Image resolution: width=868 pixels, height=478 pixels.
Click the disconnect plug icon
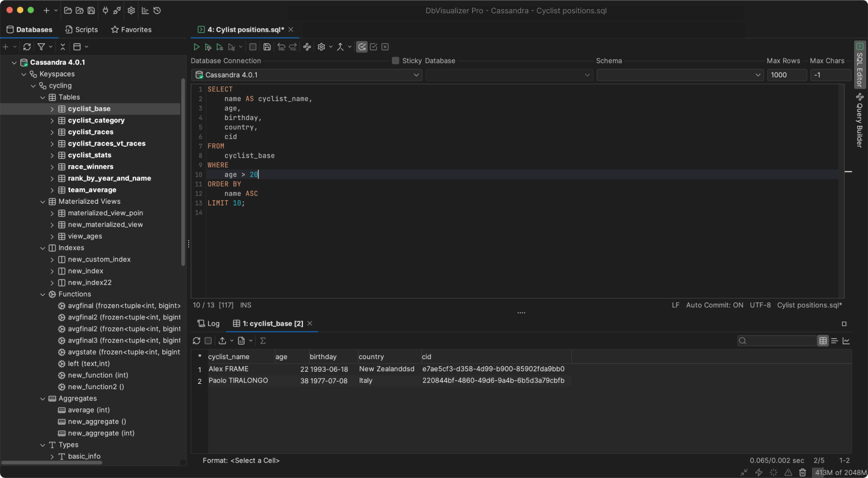pyautogui.click(x=117, y=10)
